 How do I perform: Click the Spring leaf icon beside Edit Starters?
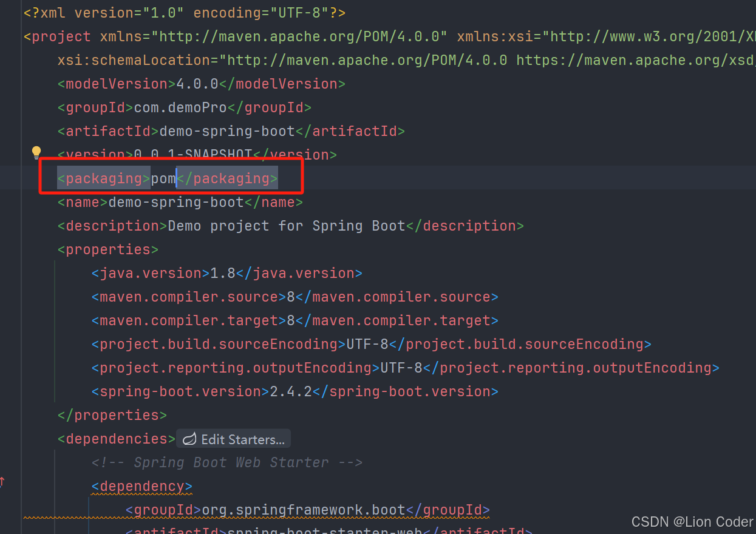pos(189,438)
